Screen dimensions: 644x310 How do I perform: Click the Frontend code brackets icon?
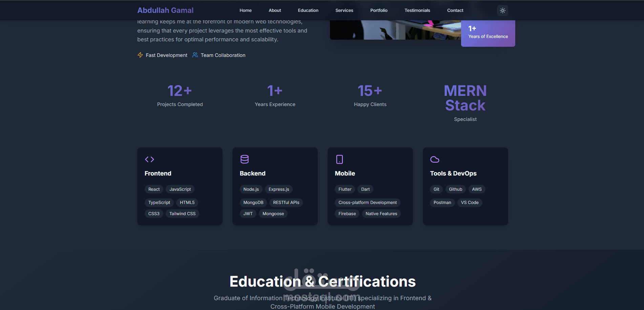[x=149, y=159]
